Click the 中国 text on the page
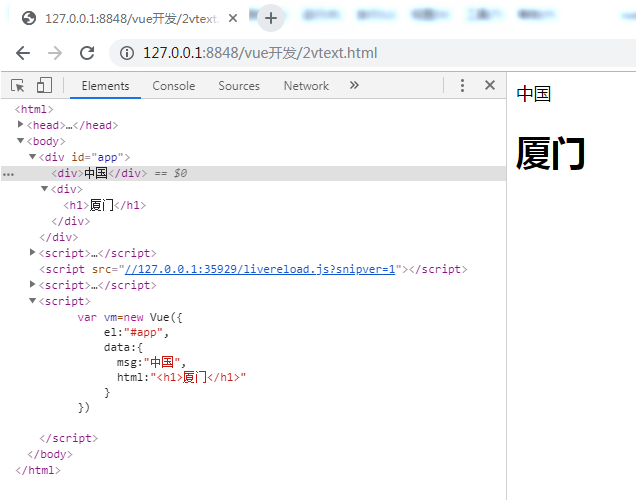This screenshot has height=501, width=637. 533,94
